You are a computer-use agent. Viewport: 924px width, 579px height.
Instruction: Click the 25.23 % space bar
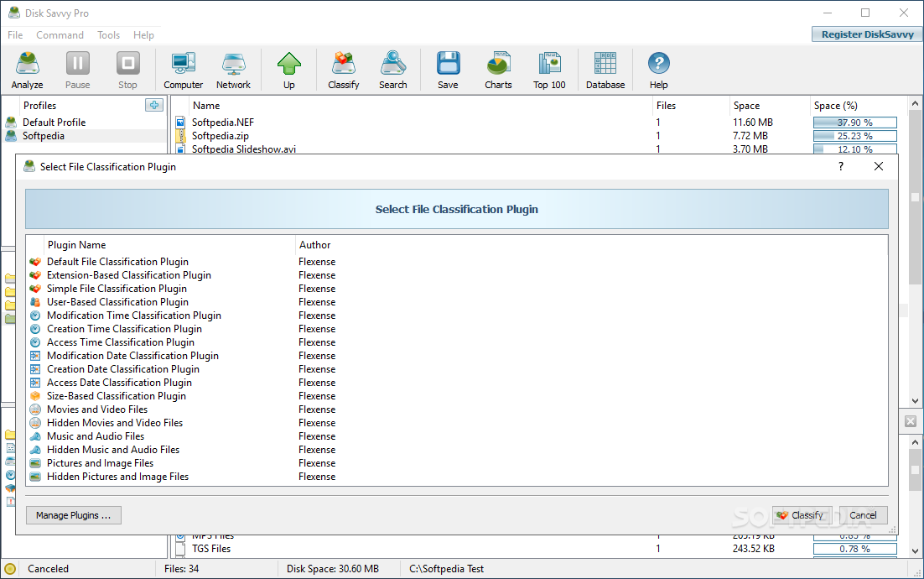[855, 136]
